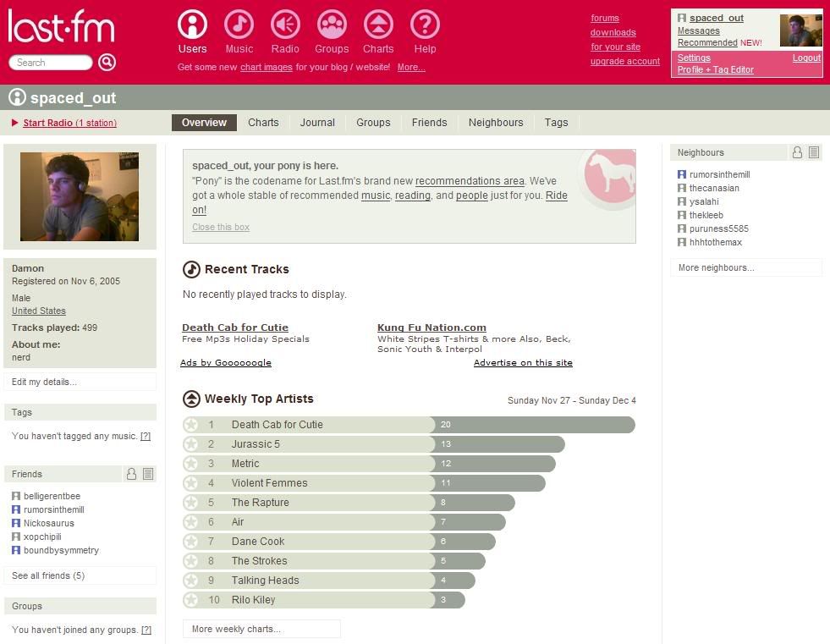830x644 pixels.
Task: Switch to the Charts profile tab
Action: click(263, 123)
